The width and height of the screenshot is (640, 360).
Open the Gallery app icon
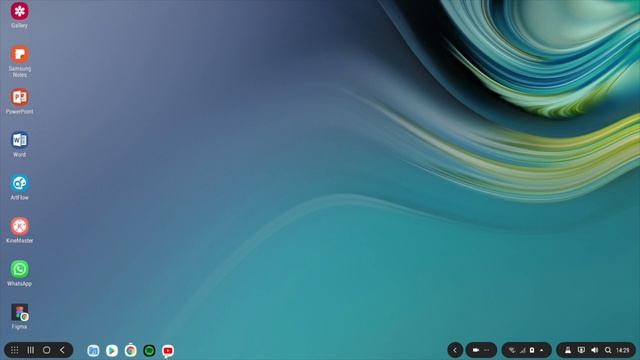tap(20, 11)
